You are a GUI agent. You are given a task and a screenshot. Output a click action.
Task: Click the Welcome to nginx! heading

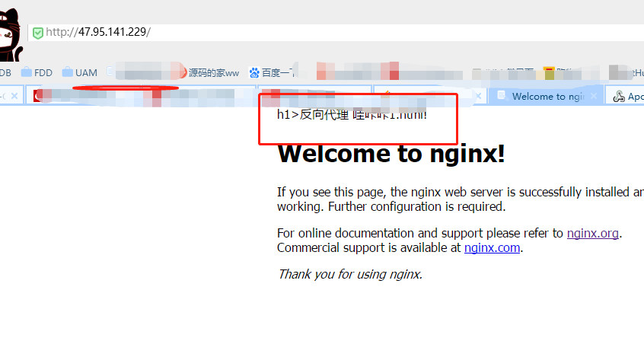pos(391,154)
